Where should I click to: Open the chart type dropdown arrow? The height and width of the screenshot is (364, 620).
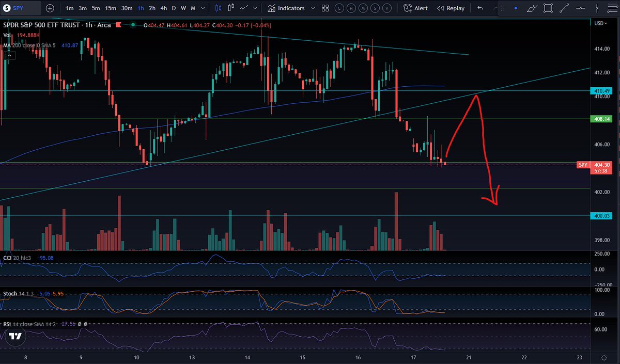(x=255, y=8)
